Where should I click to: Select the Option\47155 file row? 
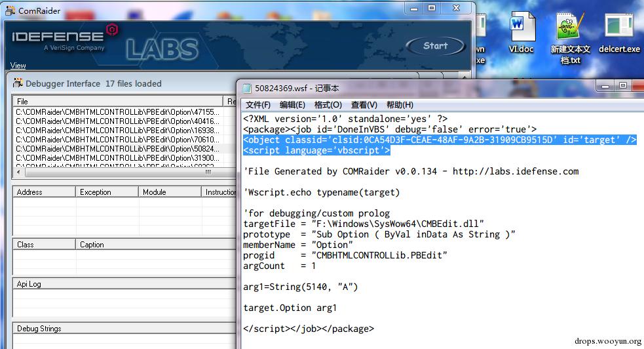tap(119, 112)
